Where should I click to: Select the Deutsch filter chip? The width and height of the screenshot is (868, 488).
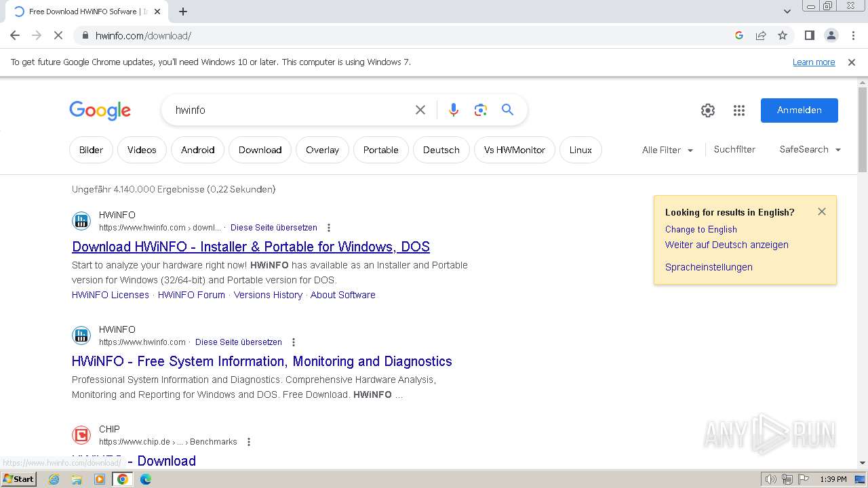pos(441,150)
